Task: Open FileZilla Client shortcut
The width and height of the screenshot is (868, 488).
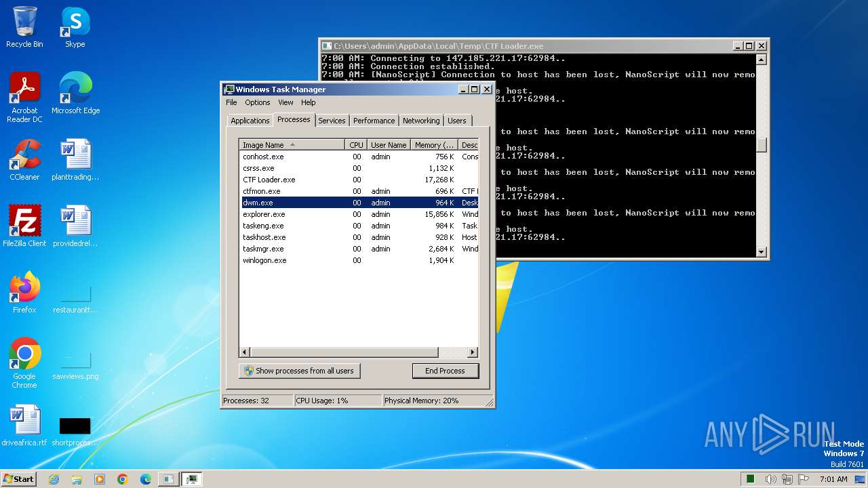Action: 24,226
